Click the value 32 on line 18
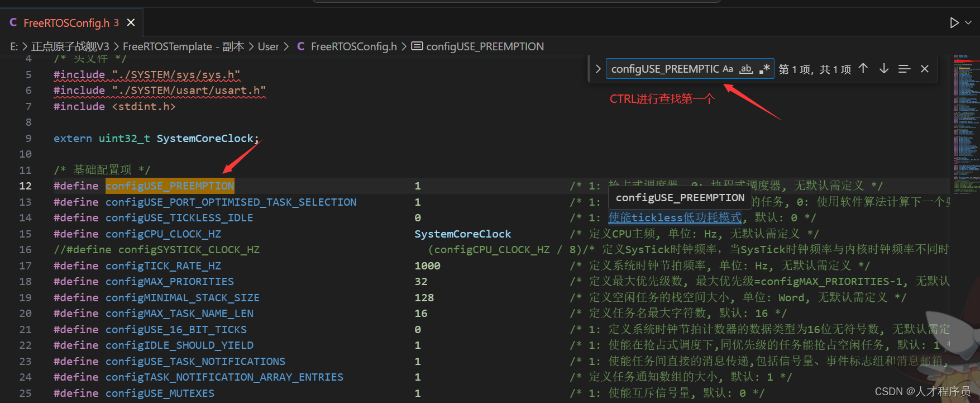Image resolution: width=980 pixels, height=403 pixels. tap(421, 281)
